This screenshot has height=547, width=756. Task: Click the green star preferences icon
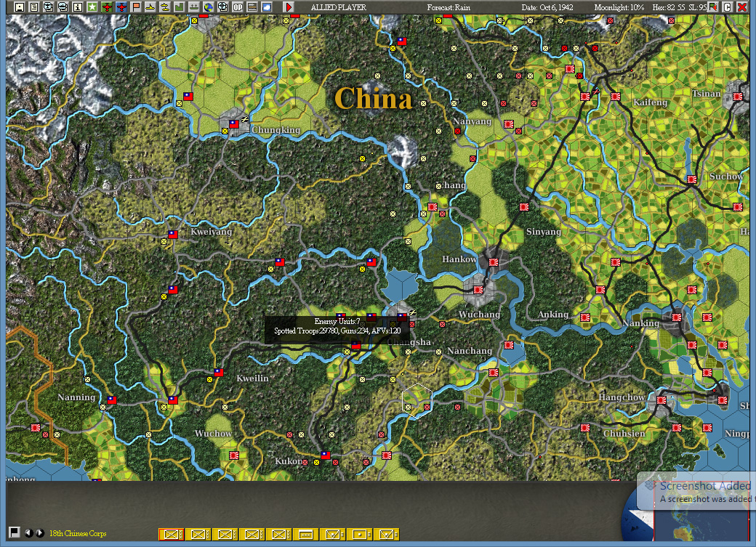[94, 8]
